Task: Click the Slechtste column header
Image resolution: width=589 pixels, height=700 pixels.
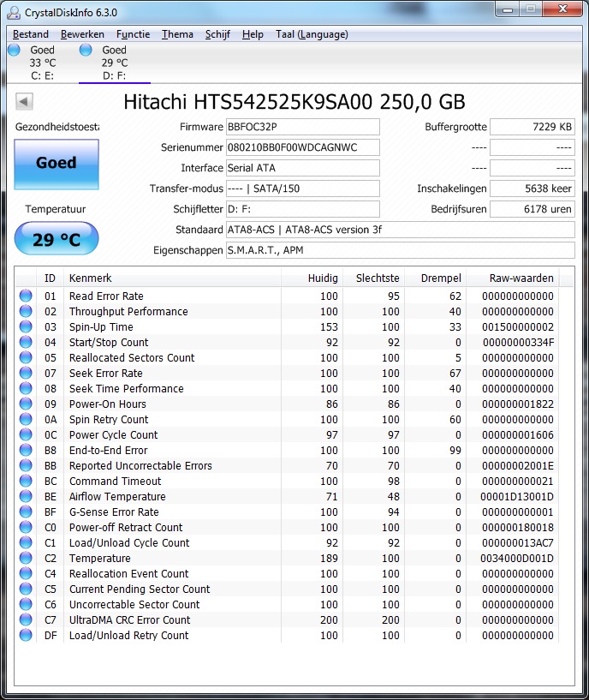Action: tap(374, 278)
